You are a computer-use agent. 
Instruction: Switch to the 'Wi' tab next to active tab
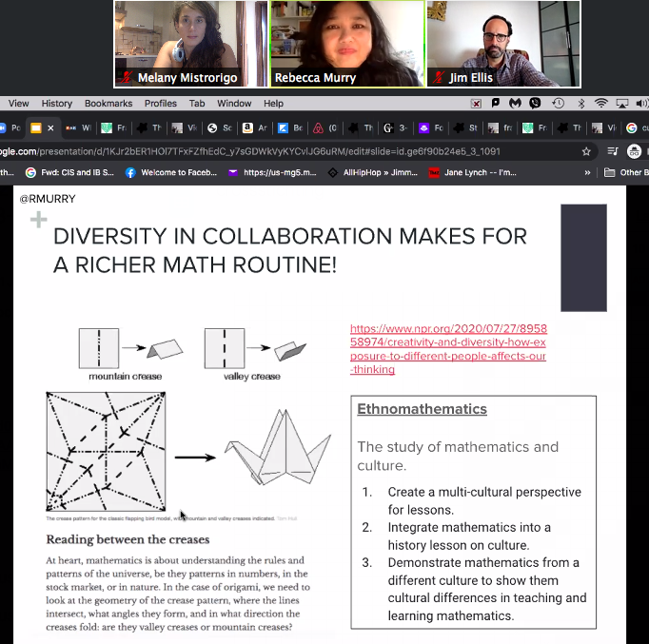pos(79,128)
